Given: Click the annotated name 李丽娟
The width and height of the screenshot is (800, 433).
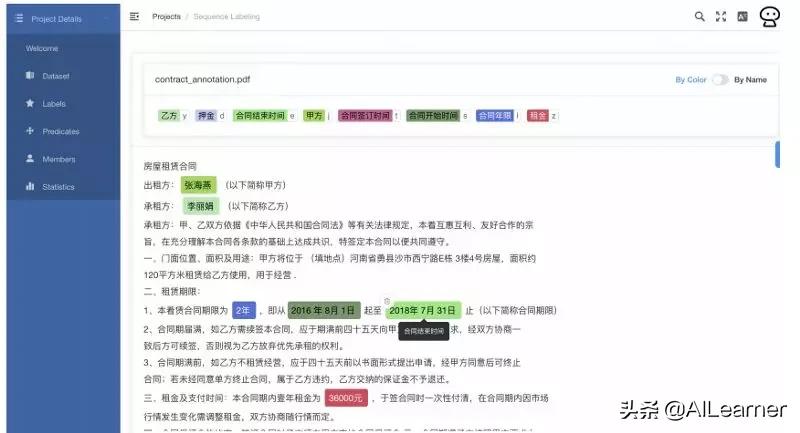Looking at the screenshot, I should tap(201, 206).
